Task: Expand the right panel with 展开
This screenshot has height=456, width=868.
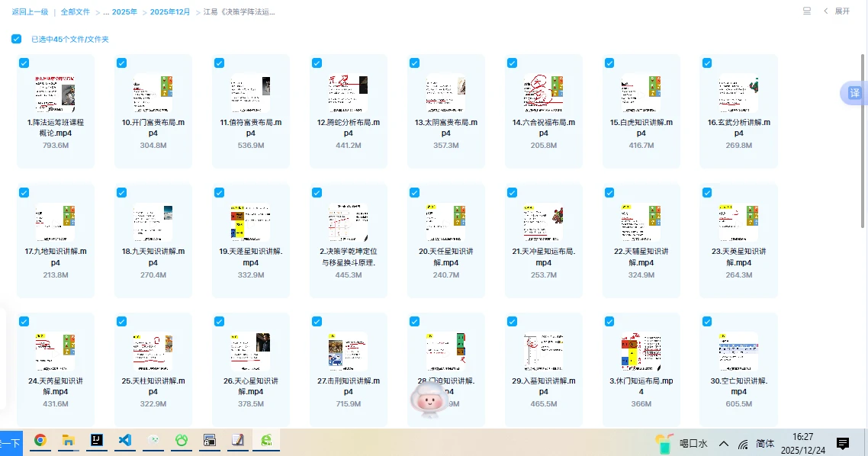Action: click(x=837, y=11)
